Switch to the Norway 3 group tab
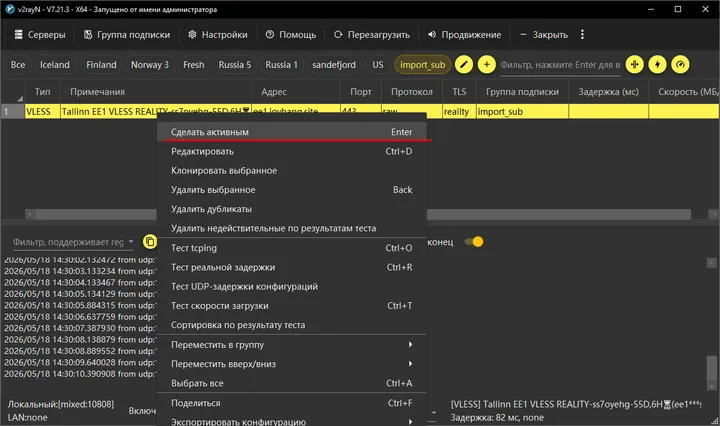The width and height of the screenshot is (720, 426). 150,65
